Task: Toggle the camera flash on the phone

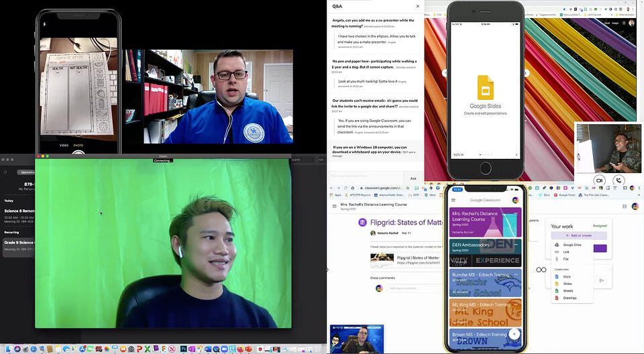Action: (44, 25)
